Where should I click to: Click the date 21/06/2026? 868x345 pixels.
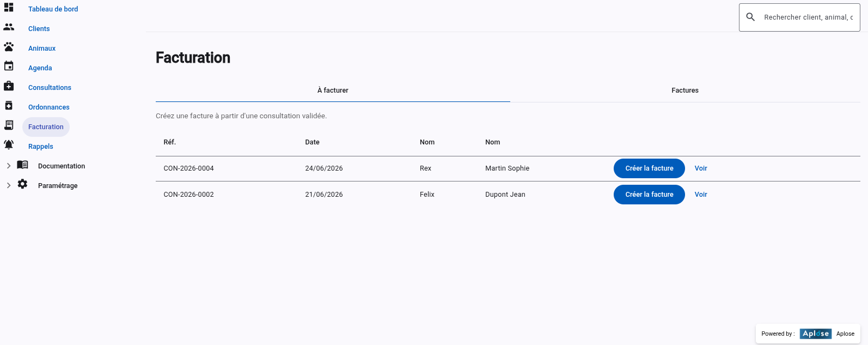(324, 195)
